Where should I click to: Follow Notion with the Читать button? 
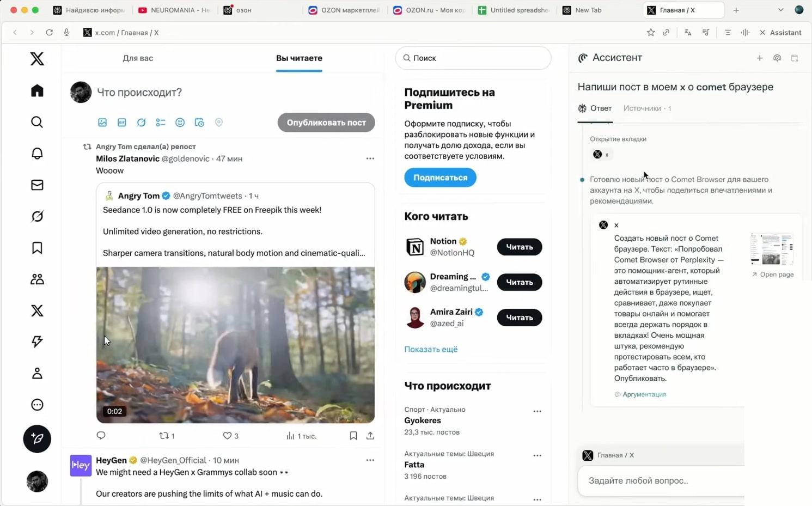coord(519,247)
